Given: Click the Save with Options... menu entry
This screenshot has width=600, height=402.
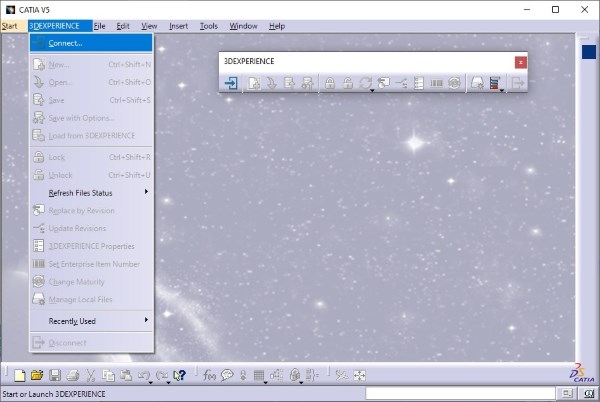Looking at the screenshot, I should 91,118.
